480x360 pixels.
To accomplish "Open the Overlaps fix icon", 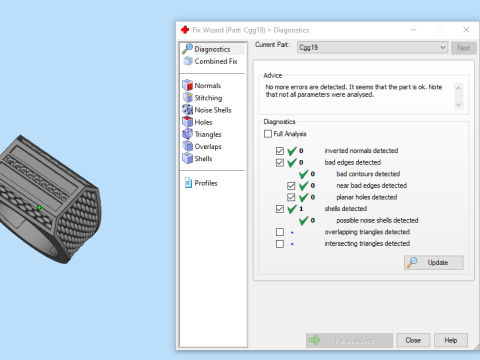I will coord(188,146).
